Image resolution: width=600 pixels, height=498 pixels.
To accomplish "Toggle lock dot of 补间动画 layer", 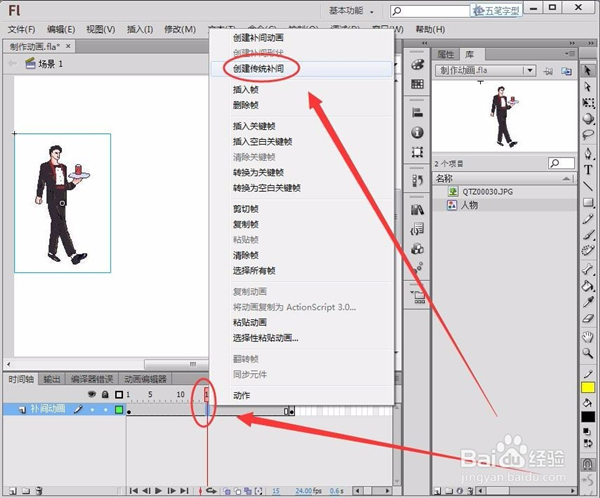I will (106, 410).
